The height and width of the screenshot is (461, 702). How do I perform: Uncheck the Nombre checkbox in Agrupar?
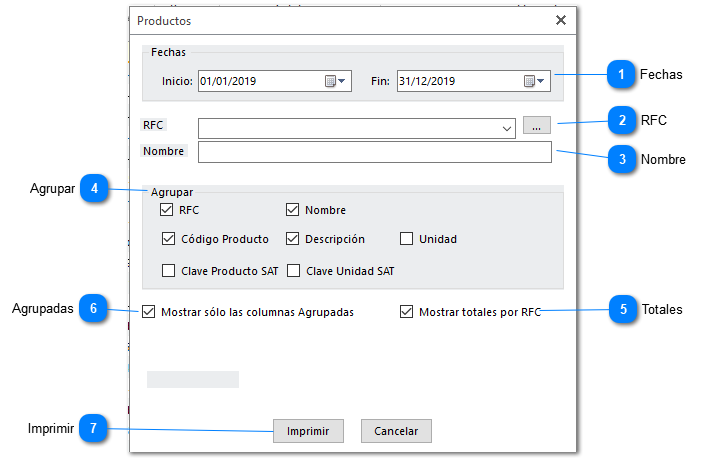[x=292, y=209]
